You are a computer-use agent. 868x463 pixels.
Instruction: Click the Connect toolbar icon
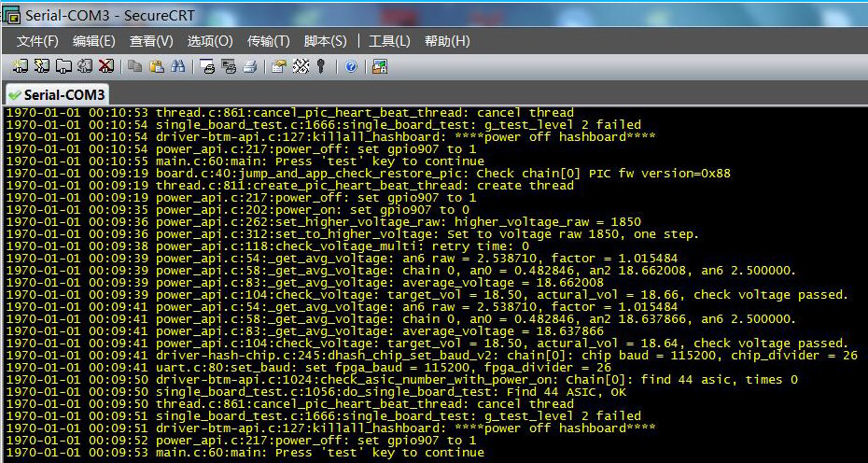[x=20, y=66]
